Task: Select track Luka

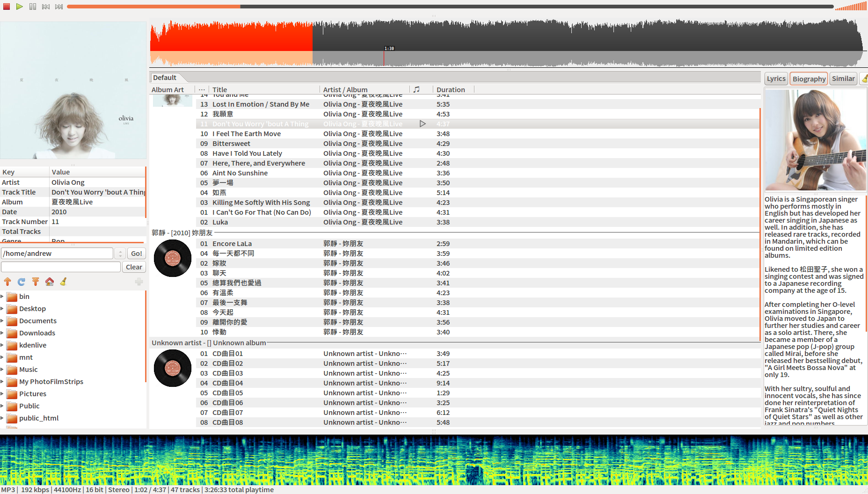Action: (x=477, y=222)
